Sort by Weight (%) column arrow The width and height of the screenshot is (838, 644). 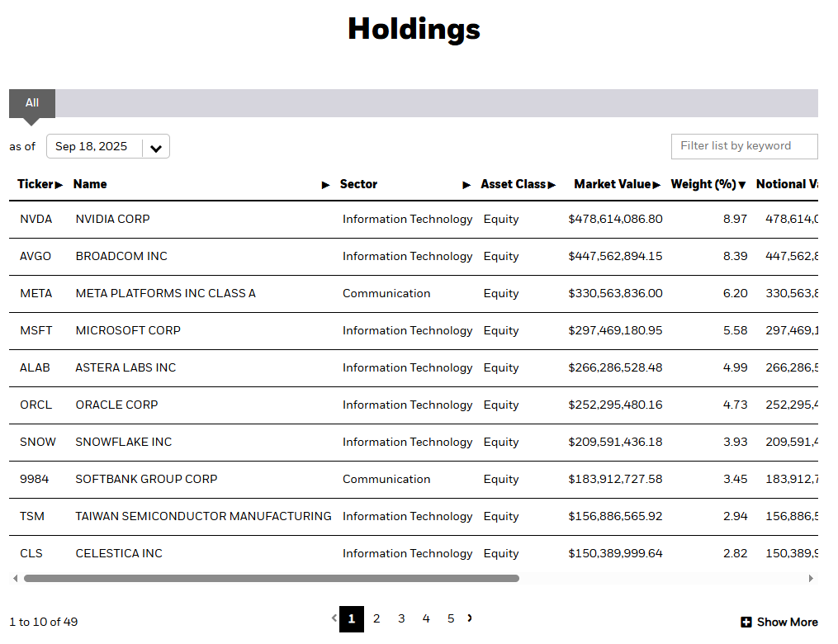point(741,185)
